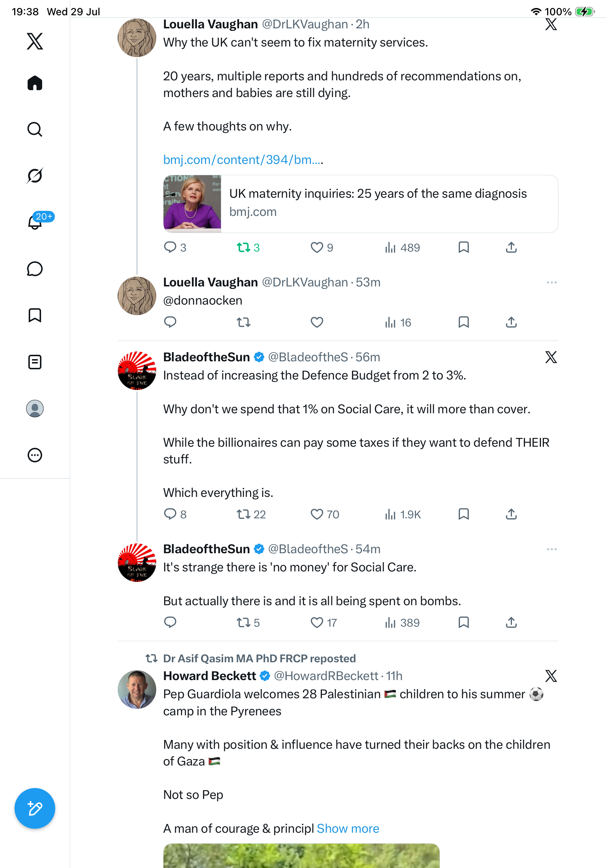606x868 pixels.
Task: Open more options on the 54m BladeoftheSun post
Action: click(x=552, y=549)
